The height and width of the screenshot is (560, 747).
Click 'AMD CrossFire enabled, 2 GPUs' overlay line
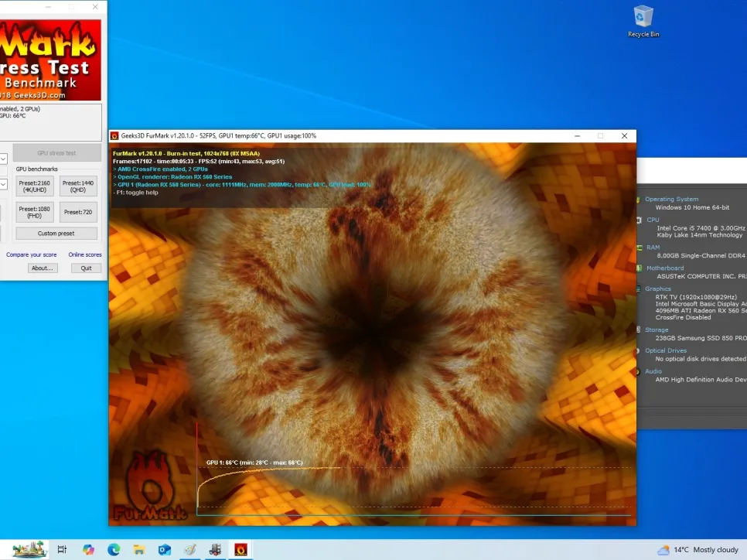coord(160,169)
